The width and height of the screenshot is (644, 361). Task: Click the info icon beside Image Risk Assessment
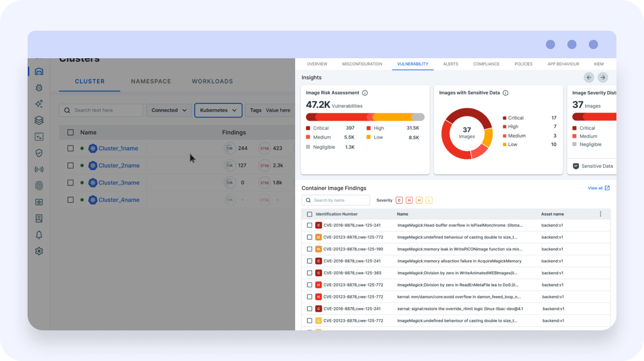pyautogui.click(x=365, y=93)
